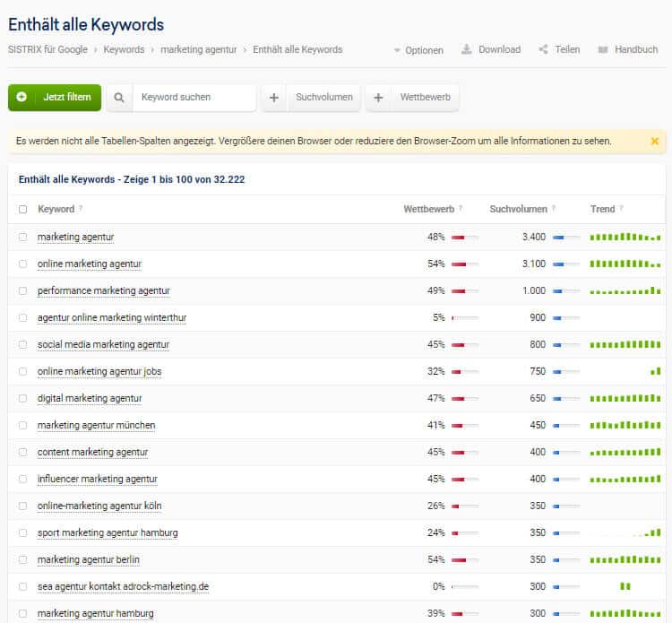This screenshot has height=623, width=672.
Task: Click trend chart for performance marketing agentur
Action: [625, 290]
